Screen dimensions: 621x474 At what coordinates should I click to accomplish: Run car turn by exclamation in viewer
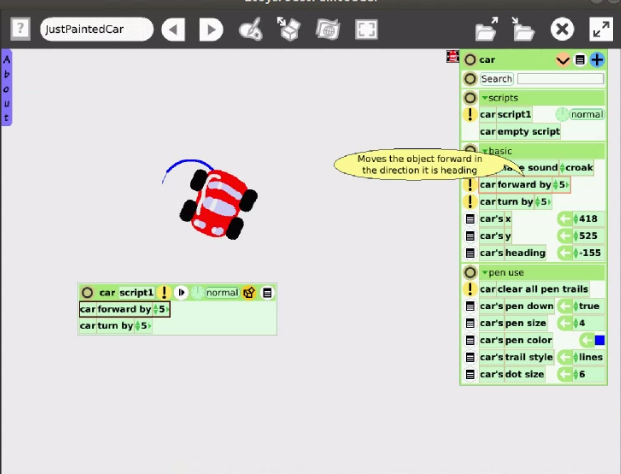(470, 202)
